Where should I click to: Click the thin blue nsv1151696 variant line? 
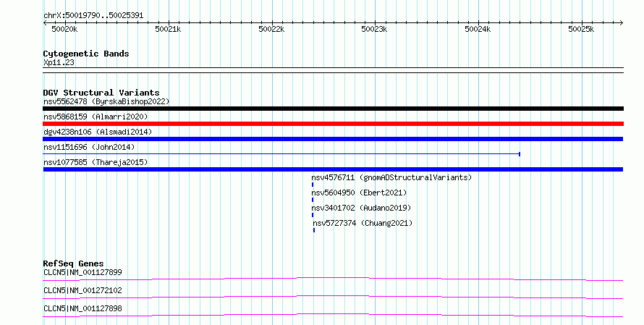tap(281, 154)
